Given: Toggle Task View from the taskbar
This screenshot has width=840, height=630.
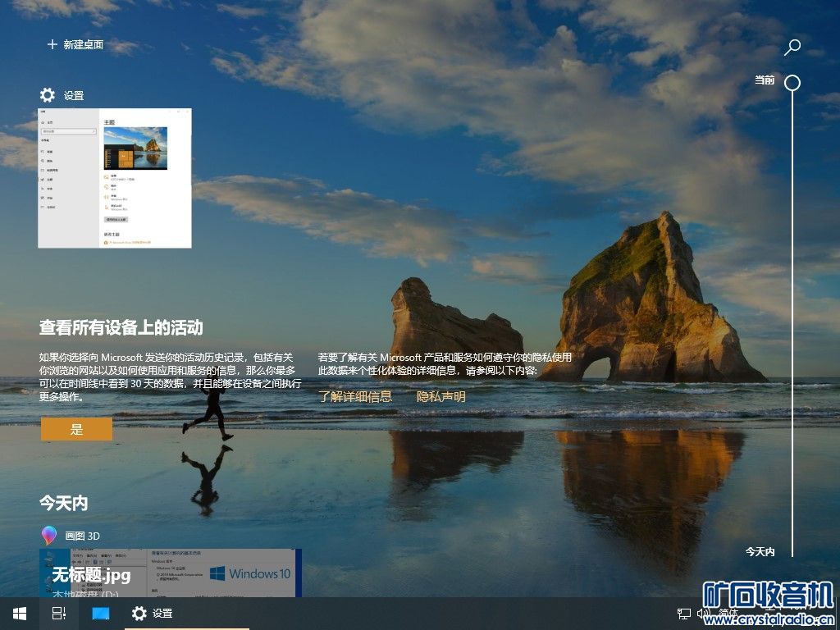Looking at the screenshot, I should (59, 613).
